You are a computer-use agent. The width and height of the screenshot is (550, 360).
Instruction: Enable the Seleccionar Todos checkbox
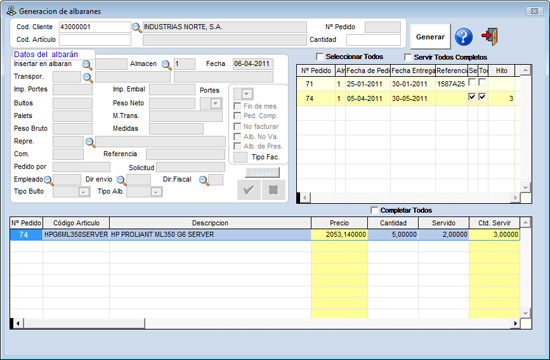[320, 57]
